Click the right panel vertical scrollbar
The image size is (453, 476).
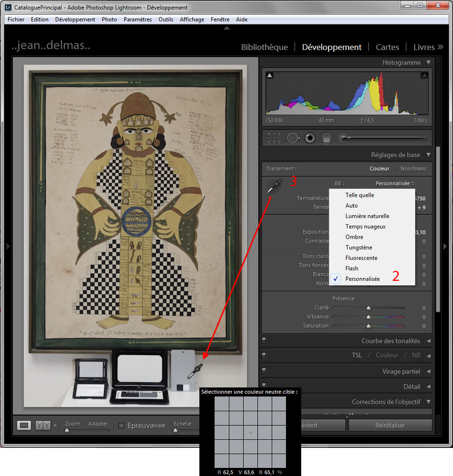point(438,229)
